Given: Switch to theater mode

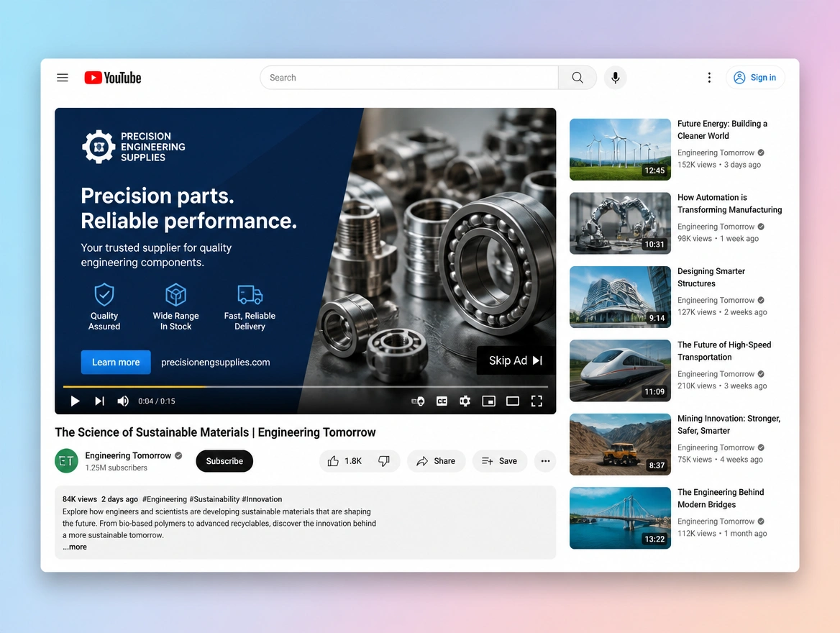Looking at the screenshot, I should 513,401.
